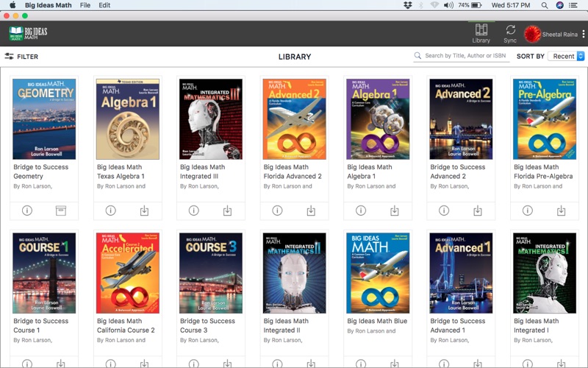
Task: Click title 'Big Ideas Math California Course 2'
Action: (x=126, y=325)
